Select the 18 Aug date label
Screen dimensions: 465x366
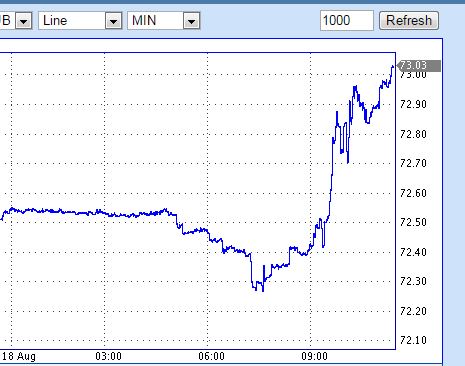point(19,356)
